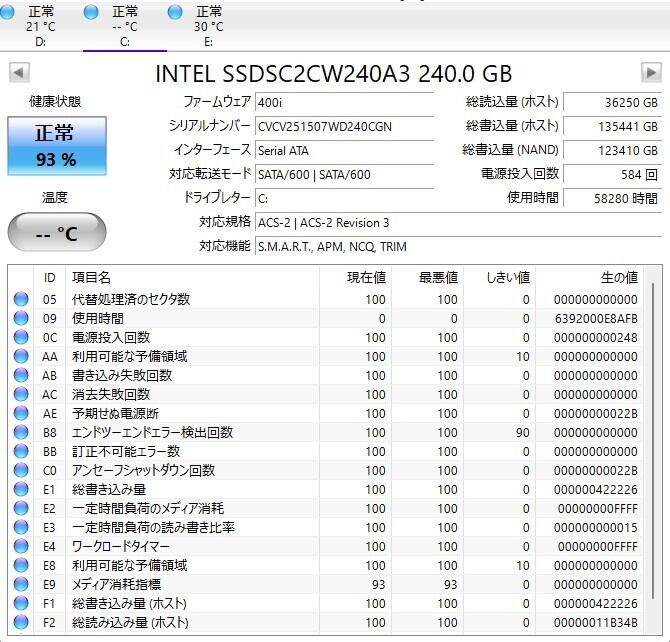Click the status icon for attribute F2
The width and height of the screenshot is (670, 642).
click(21, 622)
